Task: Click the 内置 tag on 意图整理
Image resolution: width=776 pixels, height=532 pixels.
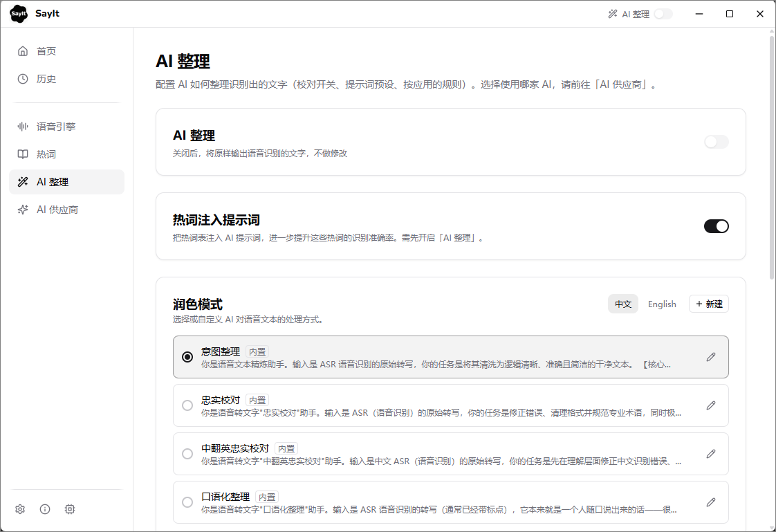Action: pyautogui.click(x=257, y=352)
